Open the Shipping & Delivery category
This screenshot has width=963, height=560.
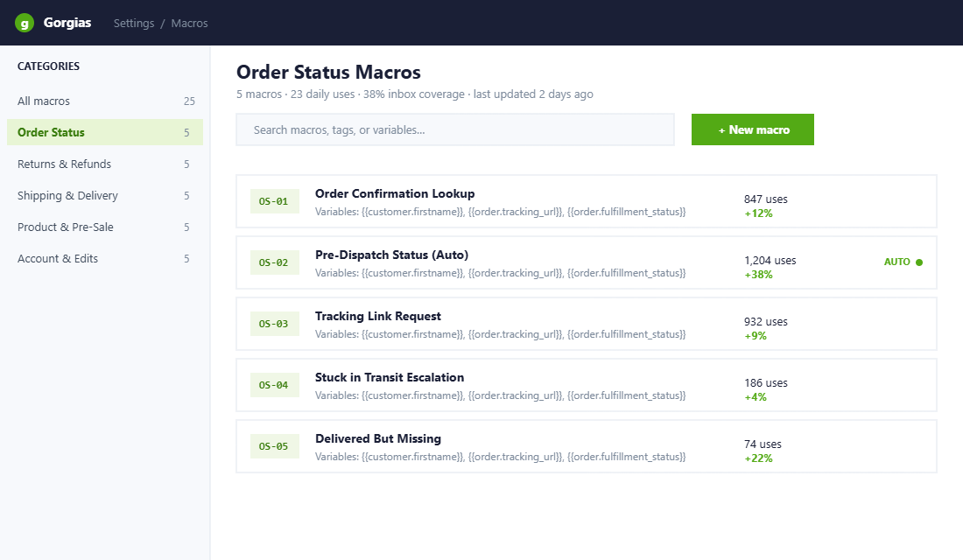click(x=105, y=196)
